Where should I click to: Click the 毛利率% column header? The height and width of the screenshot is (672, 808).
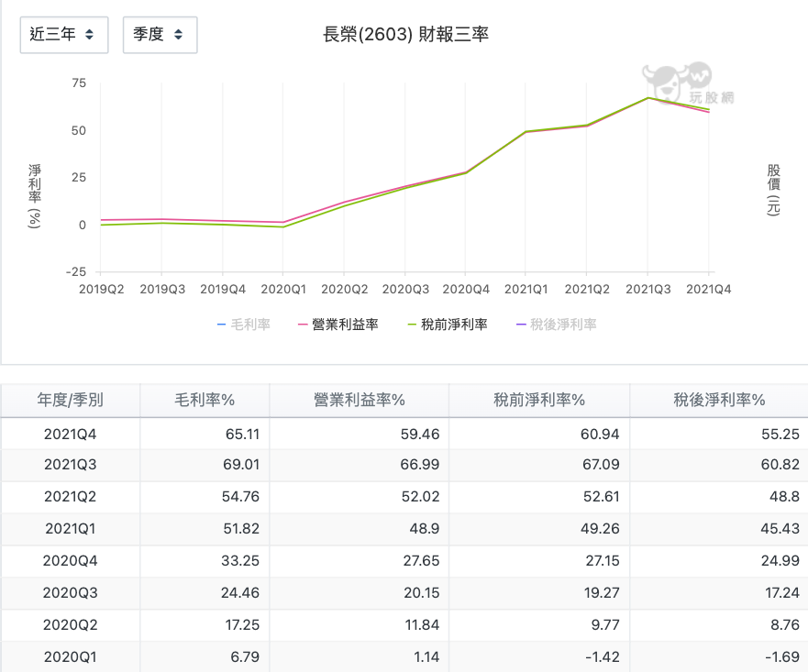(205, 400)
